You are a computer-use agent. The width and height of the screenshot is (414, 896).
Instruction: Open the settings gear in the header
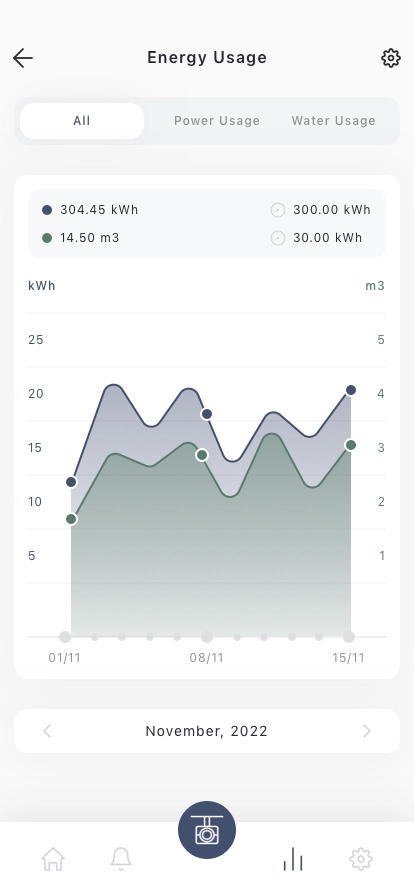(391, 58)
